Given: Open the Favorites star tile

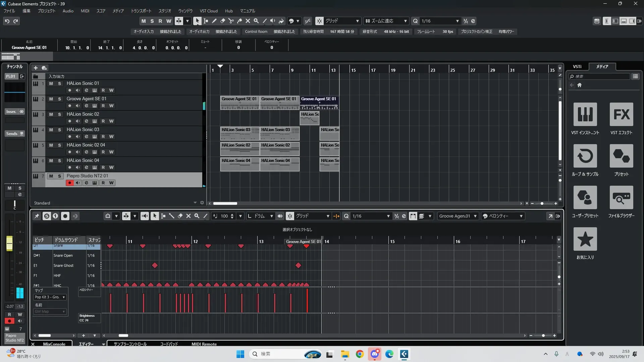Looking at the screenshot, I should (x=585, y=239).
